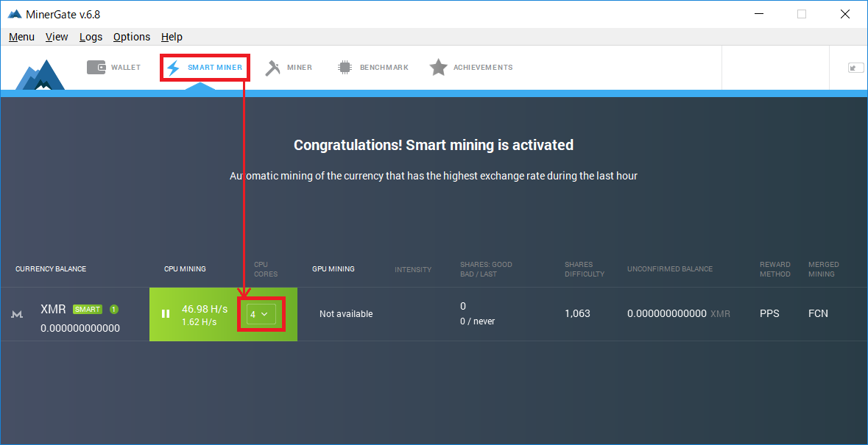Click the unconfirmed balance 0.000000000000 XMR
868x445 pixels.
tap(679, 313)
